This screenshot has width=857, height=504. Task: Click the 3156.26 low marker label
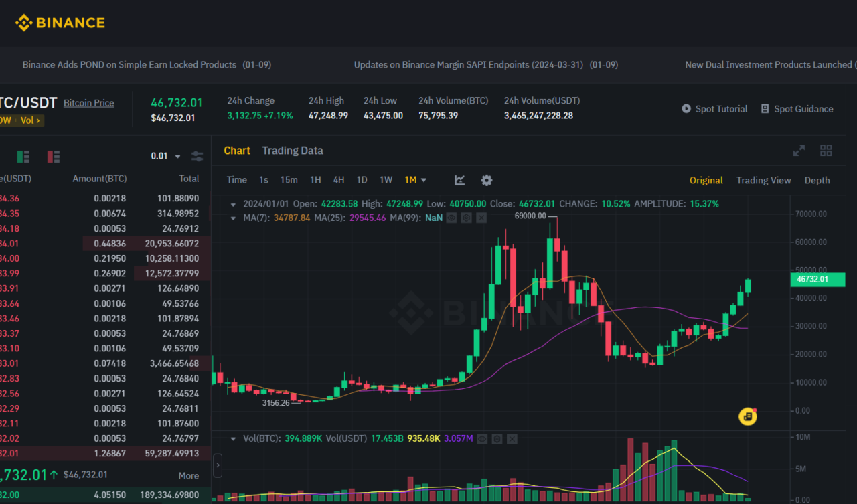(276, 402)
